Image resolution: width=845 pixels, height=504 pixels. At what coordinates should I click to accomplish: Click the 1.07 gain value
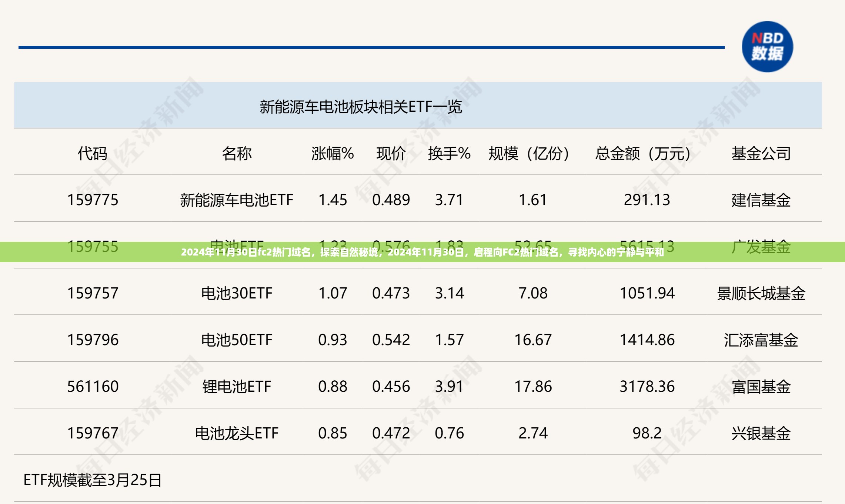(333, 293)
